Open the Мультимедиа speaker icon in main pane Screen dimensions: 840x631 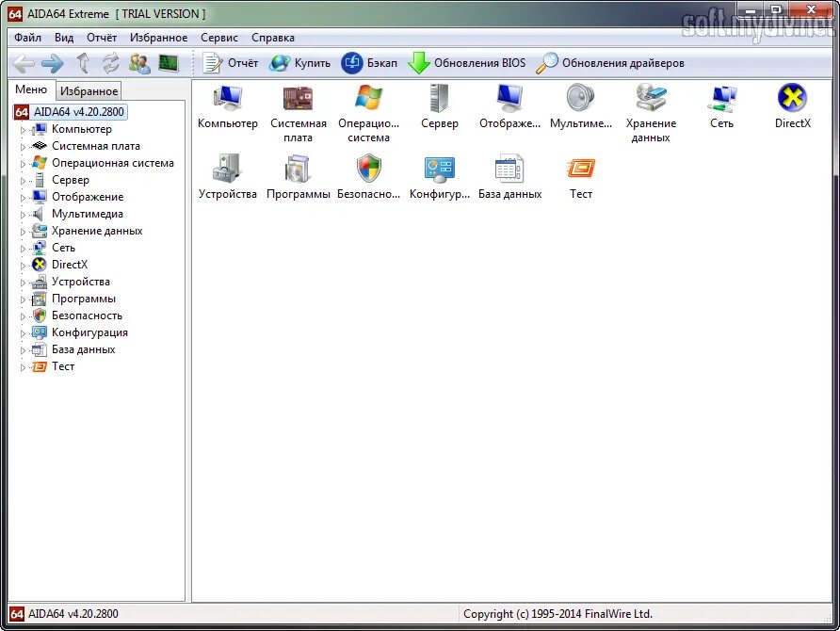581,99
